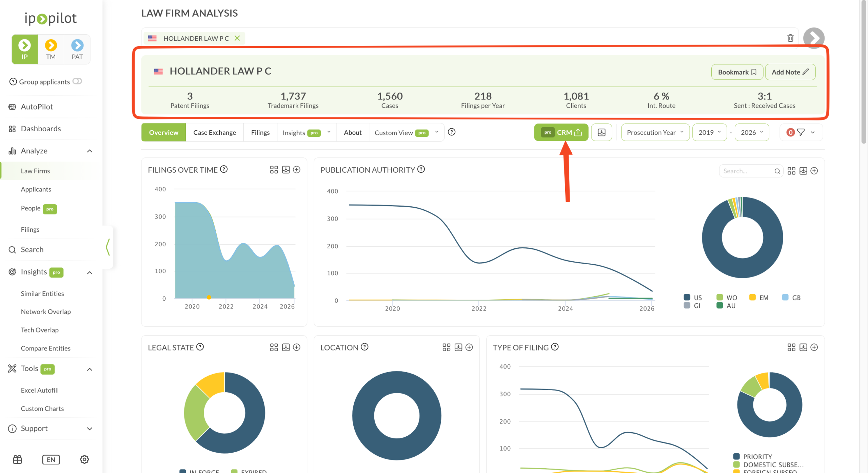The width and height of the screenshot is (868, 473).
Task: Click the plus icon on Publication Authority
Action: coord(814,171)
